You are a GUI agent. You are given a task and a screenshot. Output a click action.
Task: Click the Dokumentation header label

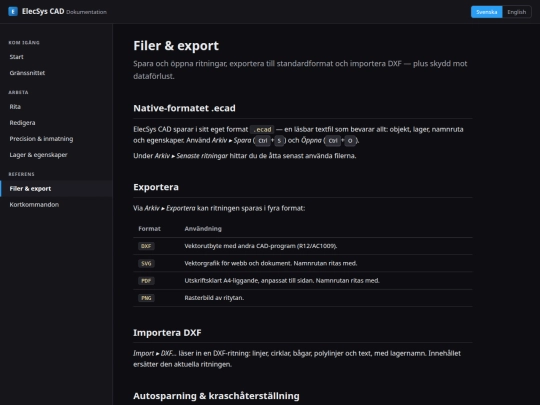pos(86,12)
